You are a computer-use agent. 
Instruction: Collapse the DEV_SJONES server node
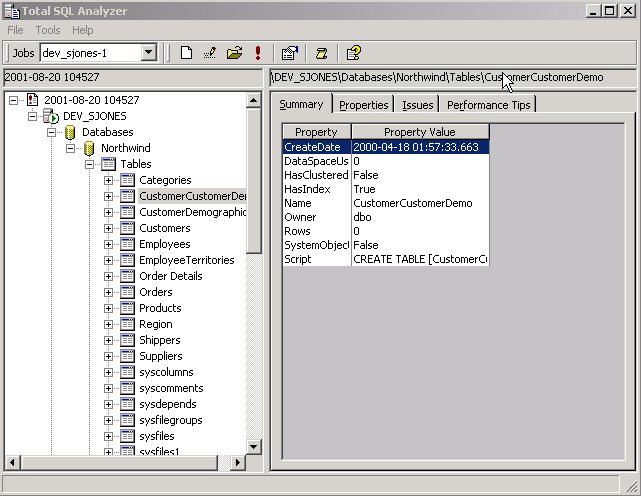(x=33, y=116)
